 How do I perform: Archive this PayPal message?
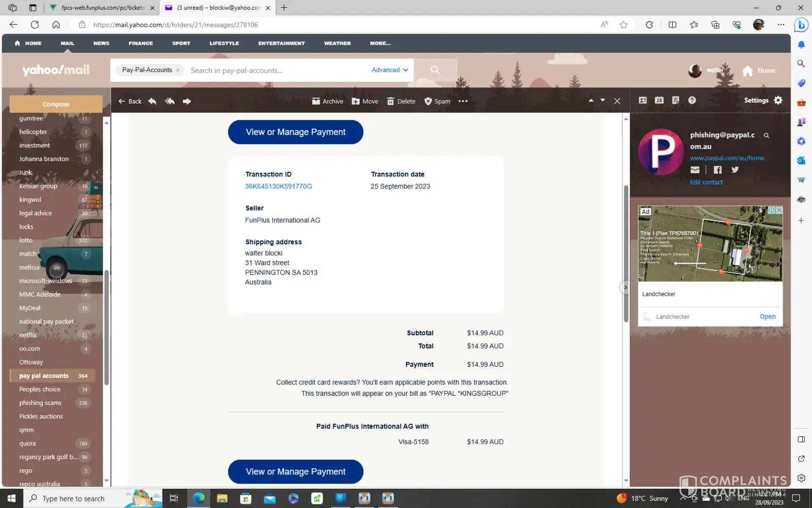[x=327, y=101]
